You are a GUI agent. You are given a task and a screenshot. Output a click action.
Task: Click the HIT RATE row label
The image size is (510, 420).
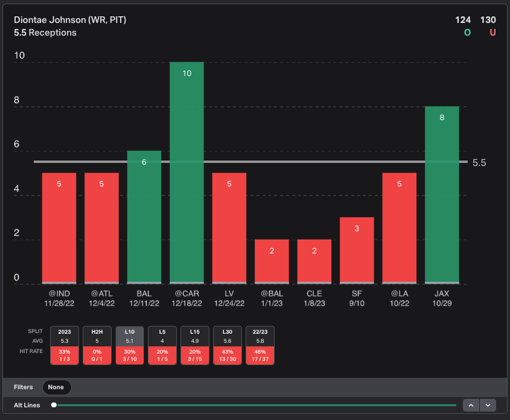tap(31, 351)
